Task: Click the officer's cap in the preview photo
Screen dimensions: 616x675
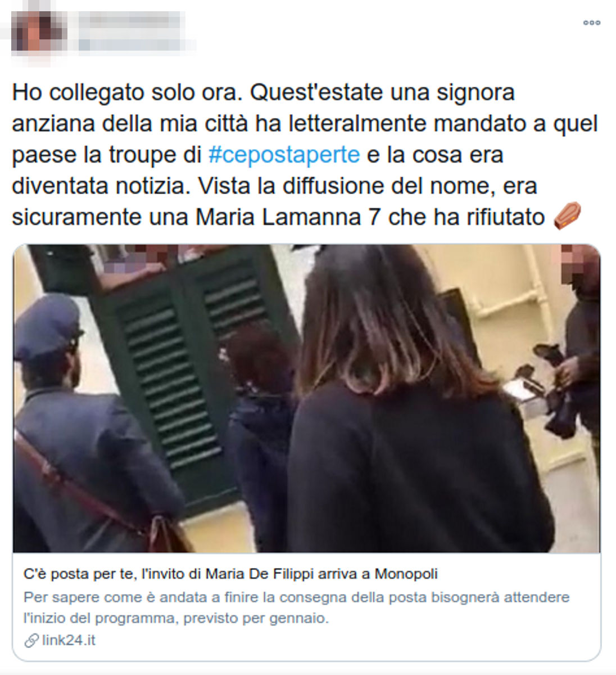Action: coord(47,326)
